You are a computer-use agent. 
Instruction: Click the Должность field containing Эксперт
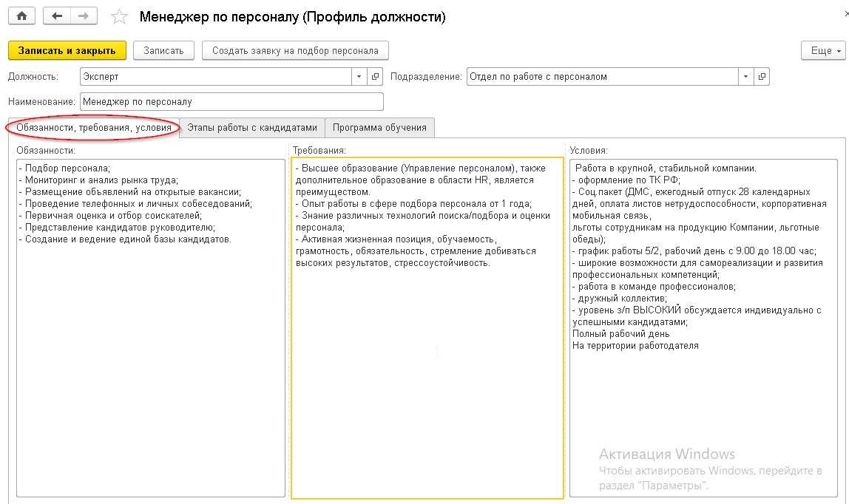214,76
